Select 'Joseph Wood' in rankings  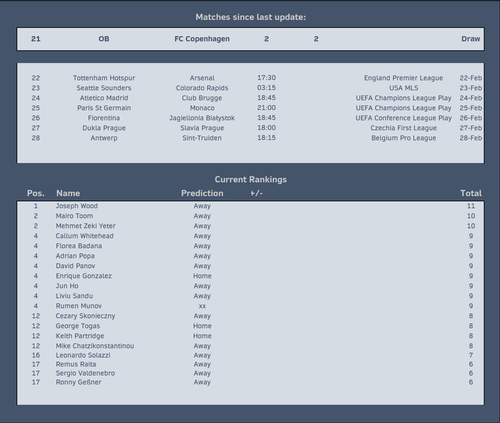tap(77, 206)
